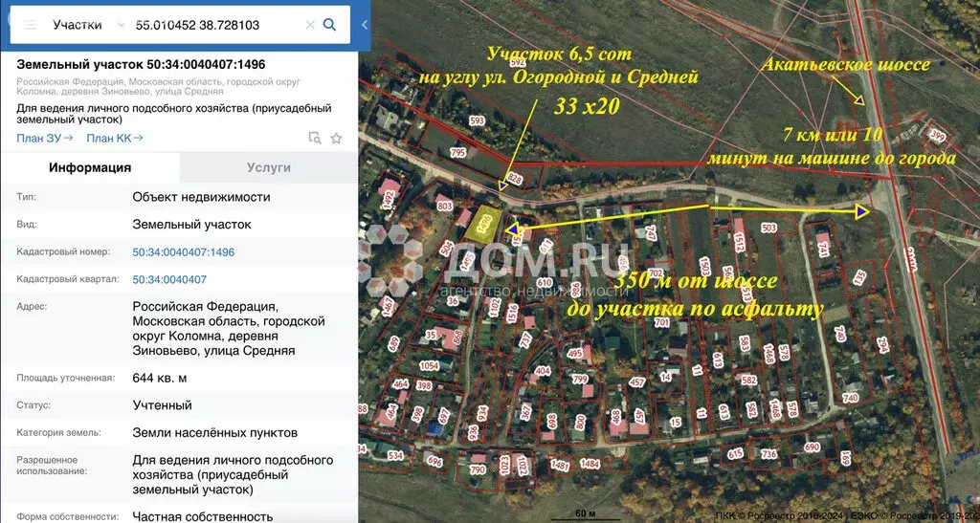This screenshot has width=980, height=523.
Task: Select parcel 747 on the map
Action: pos(651,233)
